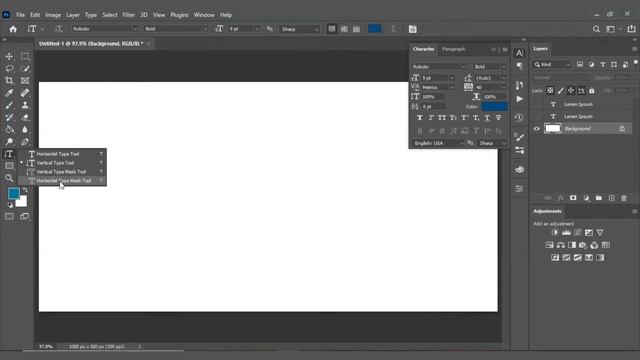Add Brightness/Contrast adjustment
Viewport: 640px width, 360px height.
pos(555,233)
